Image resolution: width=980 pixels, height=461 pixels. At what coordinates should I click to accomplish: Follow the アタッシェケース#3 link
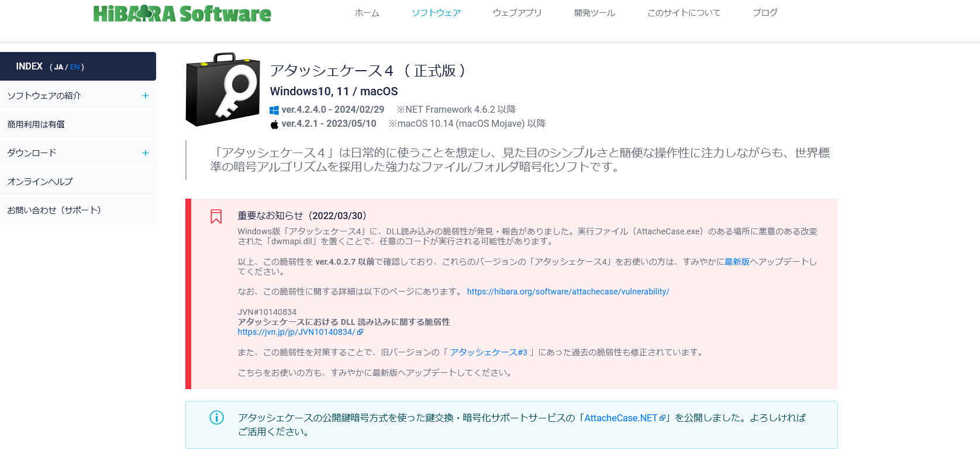click(489, 352)
